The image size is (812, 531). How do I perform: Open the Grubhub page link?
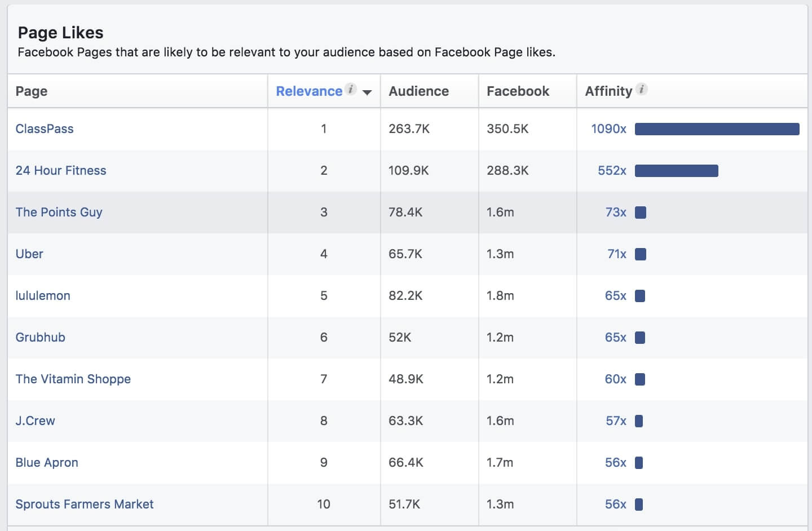click(41, 337)
